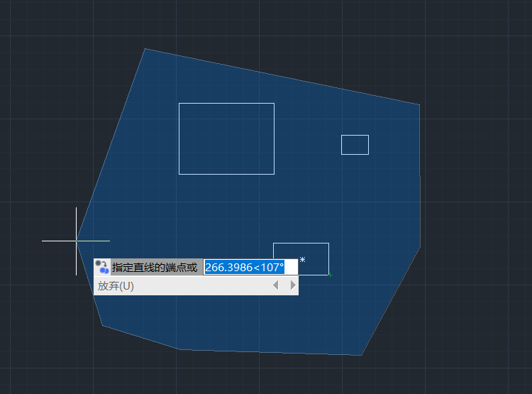Click the line command icon in the tooltip
The image size is (532, 394).
tap(102, 267)
